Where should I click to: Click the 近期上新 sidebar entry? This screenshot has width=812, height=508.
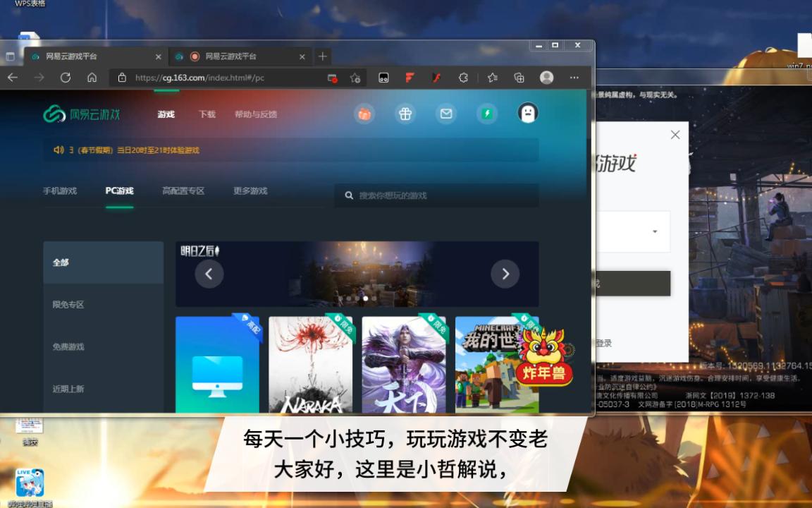70,389
